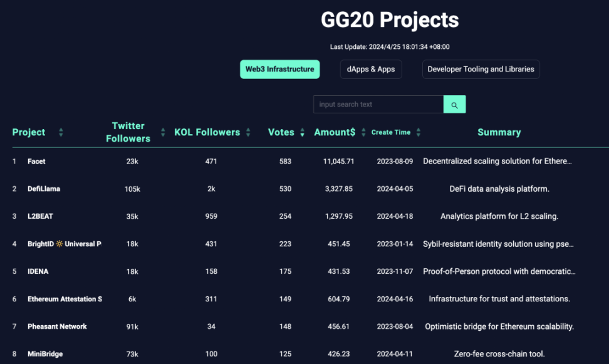
Task: Open the DefiLlama project entry
Action: (x=44, y=189)
